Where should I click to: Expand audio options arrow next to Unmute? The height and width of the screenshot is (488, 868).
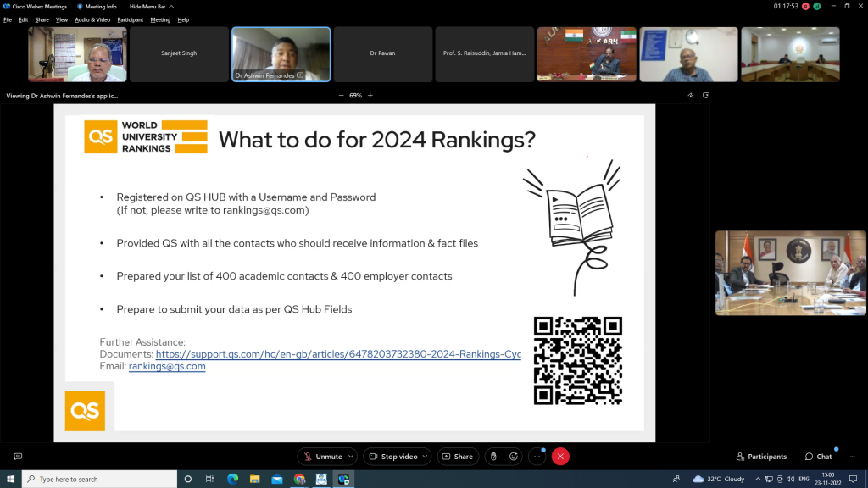(x=350, y=457)
